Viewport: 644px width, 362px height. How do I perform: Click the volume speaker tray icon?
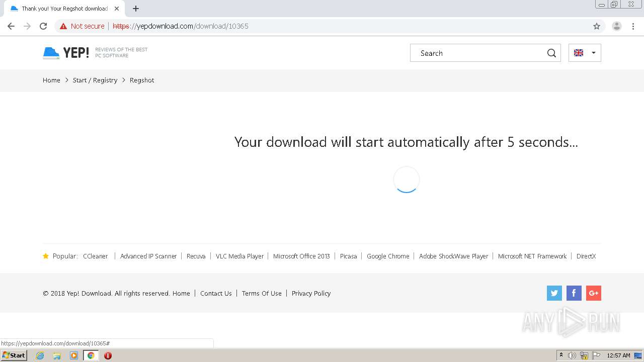572,355
